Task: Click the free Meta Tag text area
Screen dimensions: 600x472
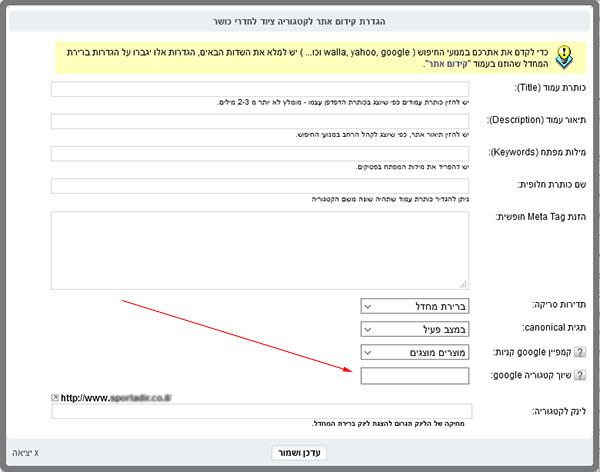Action: 260,250
